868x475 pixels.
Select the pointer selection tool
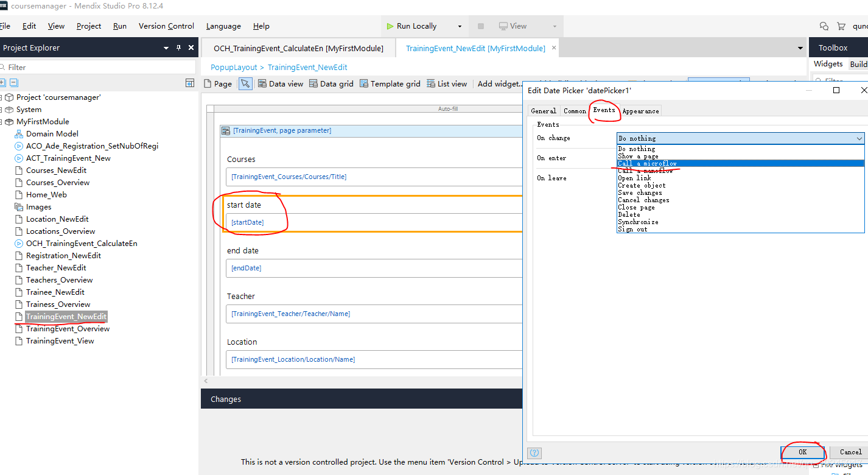[245, 84]
